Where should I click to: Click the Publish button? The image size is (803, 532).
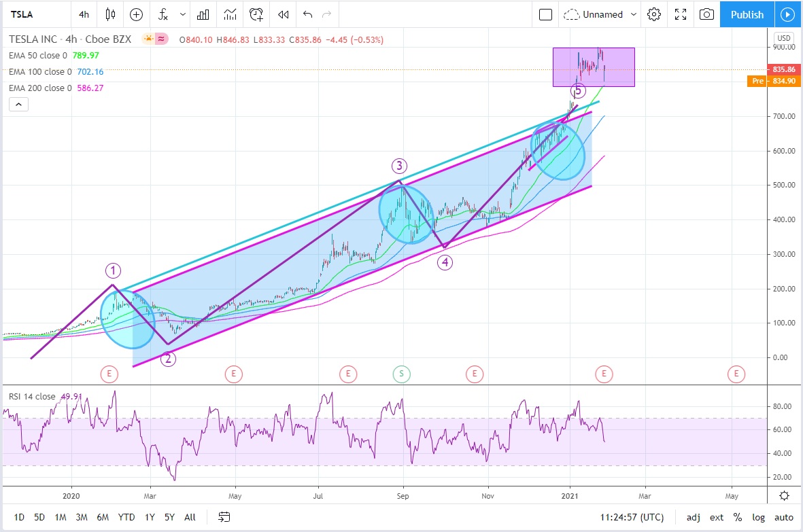coord(747,14)
